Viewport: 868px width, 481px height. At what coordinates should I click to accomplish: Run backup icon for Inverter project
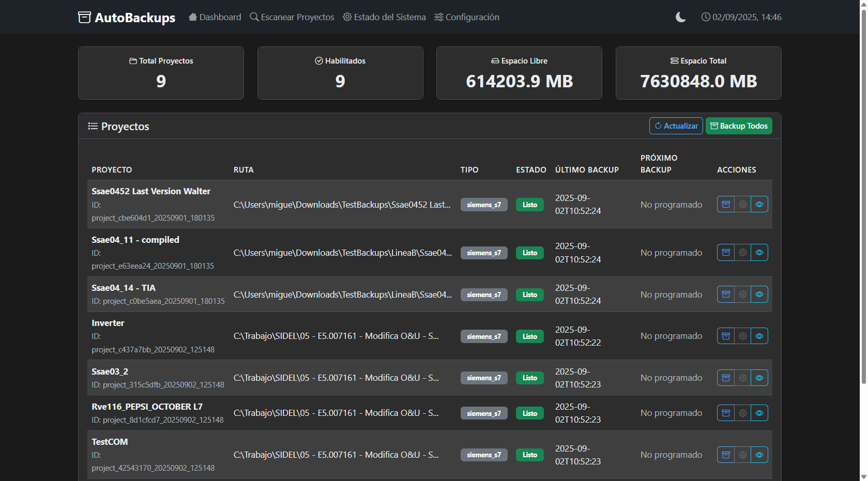726,336
